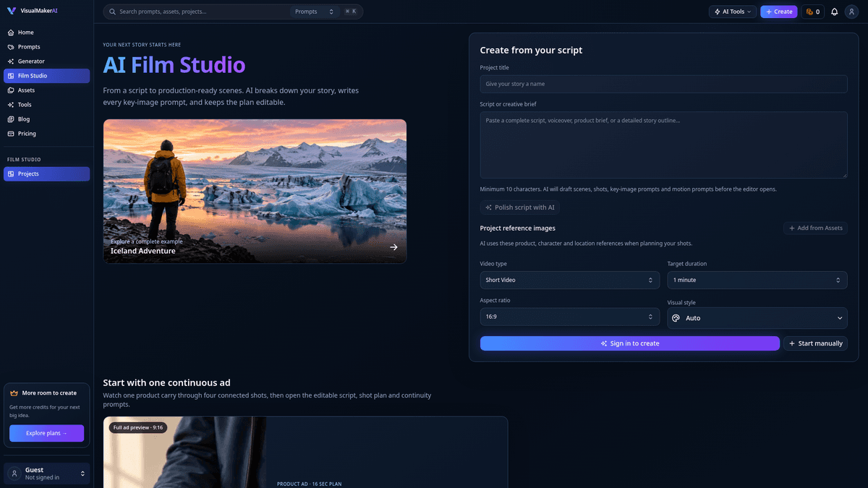
Task: Click the palette icon in Visual style
Action: (676, 318)
